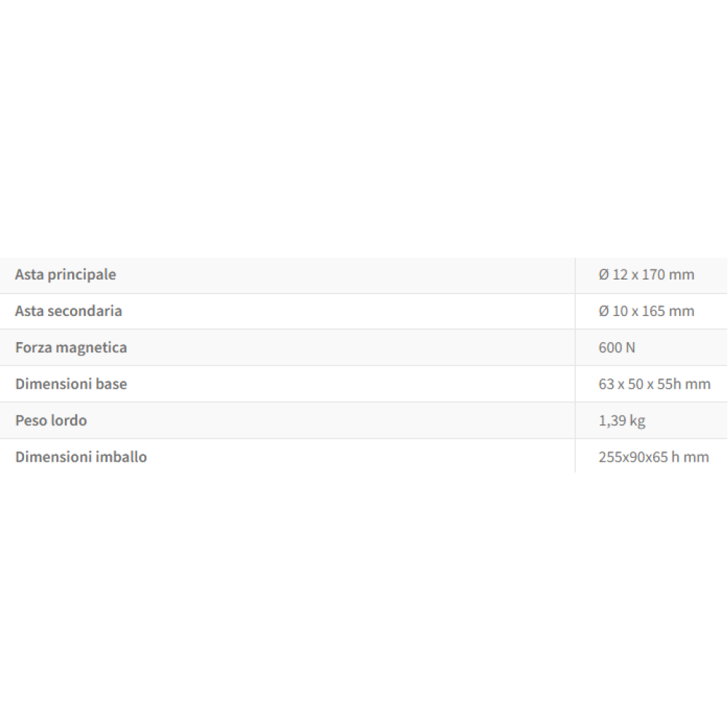This screenshot has height=728, width=728.
Task: Click the 'Asta principale' label
Action: coord(66,274)
